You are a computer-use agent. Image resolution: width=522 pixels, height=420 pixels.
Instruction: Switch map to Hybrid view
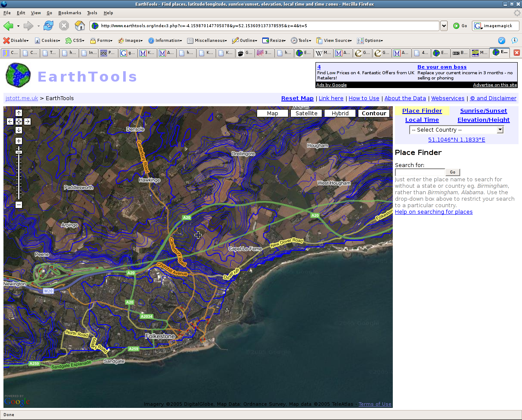340,114
